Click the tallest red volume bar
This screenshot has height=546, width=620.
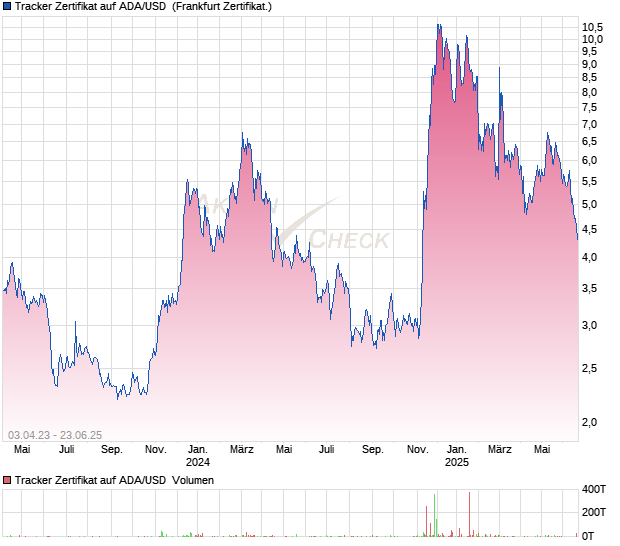click(x=469, y=514)
